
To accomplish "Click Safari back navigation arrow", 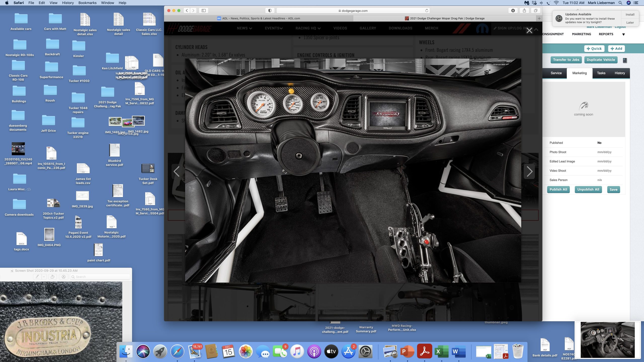I will coord(187,11).
